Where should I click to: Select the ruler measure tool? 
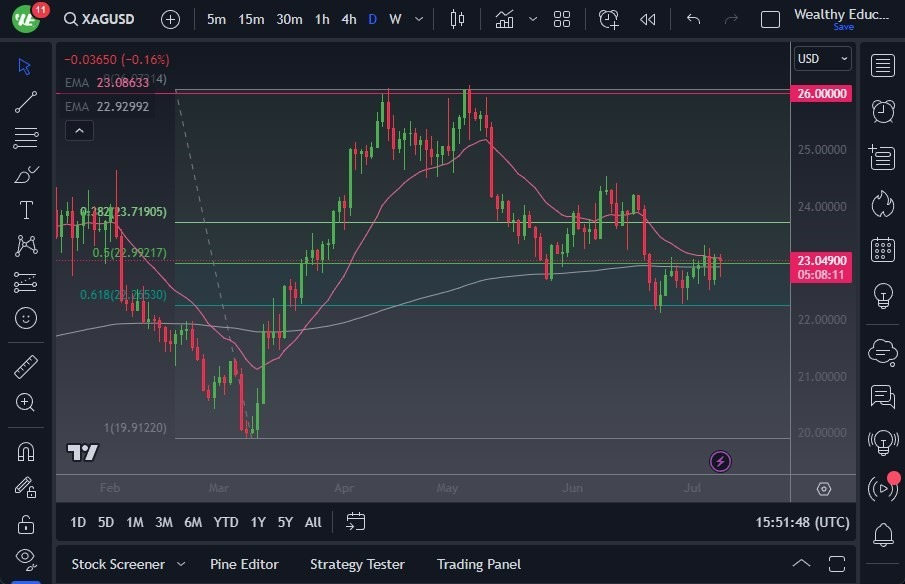pos(26,367)
